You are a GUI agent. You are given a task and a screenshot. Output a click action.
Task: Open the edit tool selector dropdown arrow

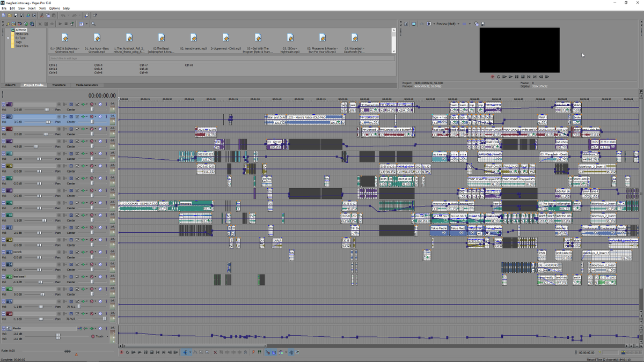(190, 352)
